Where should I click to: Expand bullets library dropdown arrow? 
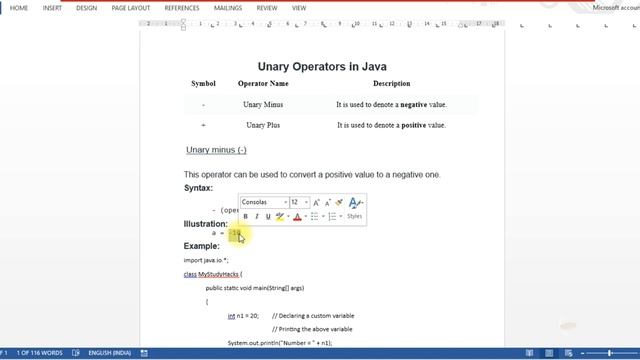pos(323,216)
